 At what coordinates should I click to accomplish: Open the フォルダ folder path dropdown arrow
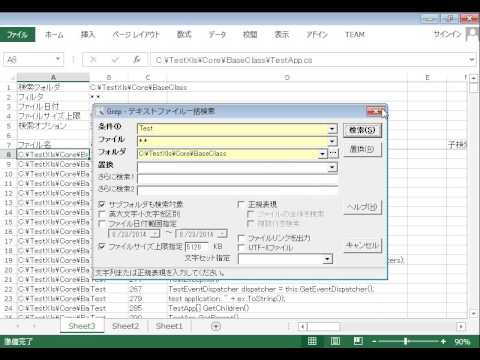click(322, 154)
